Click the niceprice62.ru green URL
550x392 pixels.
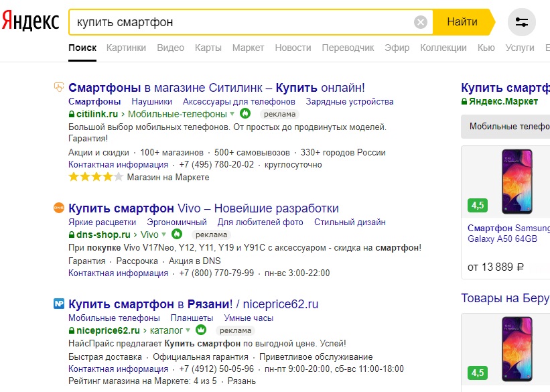pyautogui.click(x=108, y=330)
